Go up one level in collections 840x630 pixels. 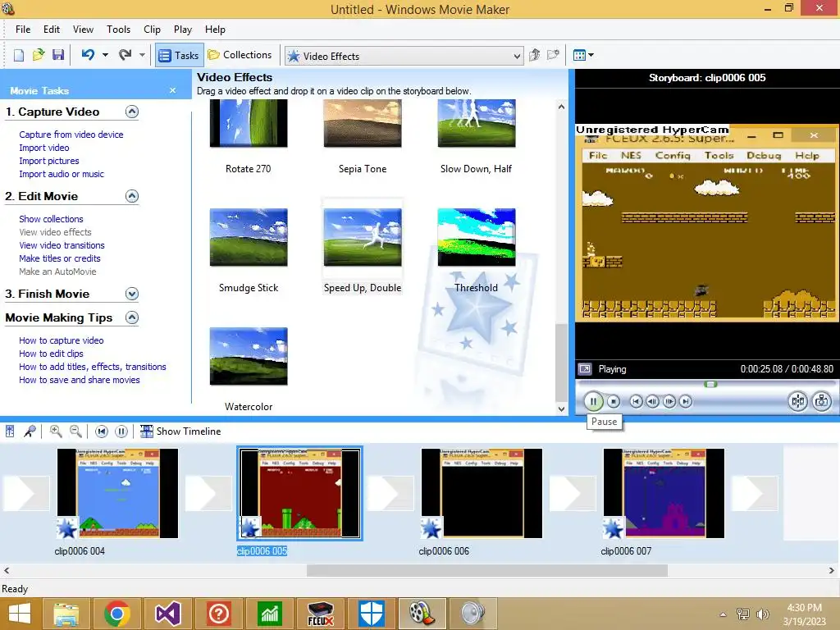coord(534,55)
